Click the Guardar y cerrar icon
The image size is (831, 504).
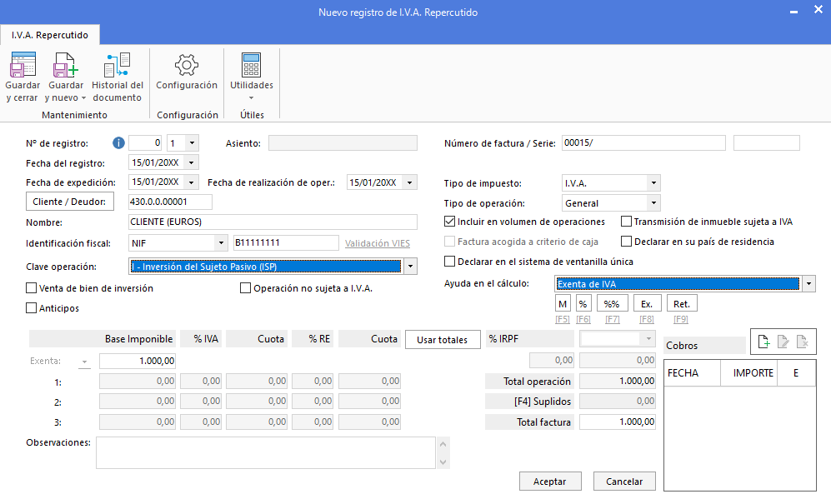[23, 66]
